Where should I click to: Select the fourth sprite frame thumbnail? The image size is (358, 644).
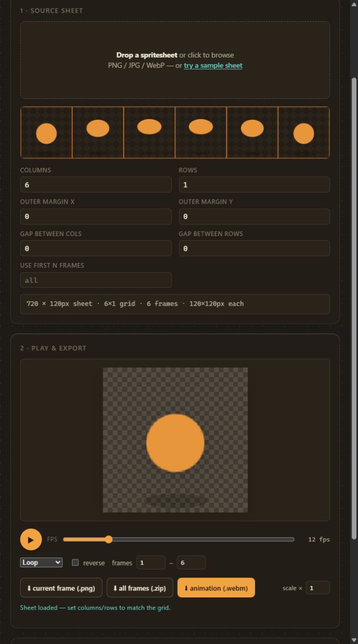(x=201, y=132)
